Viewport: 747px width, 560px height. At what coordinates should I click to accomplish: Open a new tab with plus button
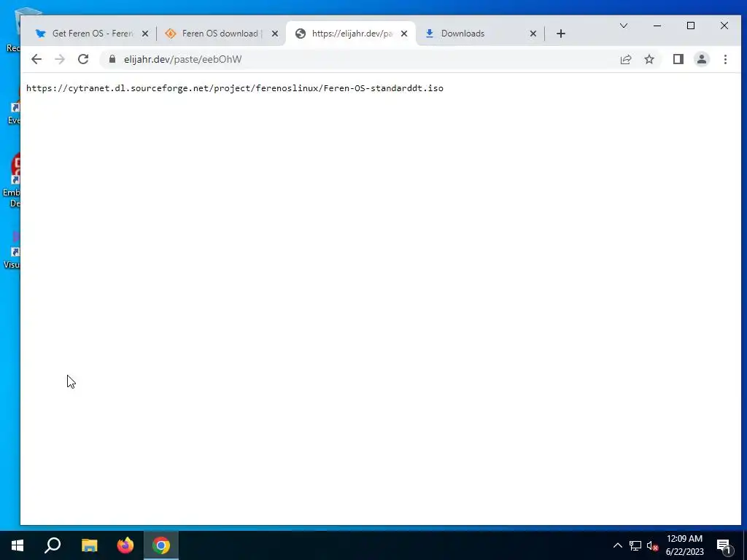click(561, 34)
